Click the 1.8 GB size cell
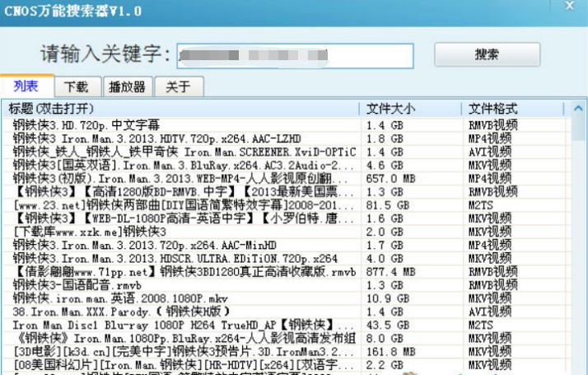588x375 pixels. click(385, 138)
